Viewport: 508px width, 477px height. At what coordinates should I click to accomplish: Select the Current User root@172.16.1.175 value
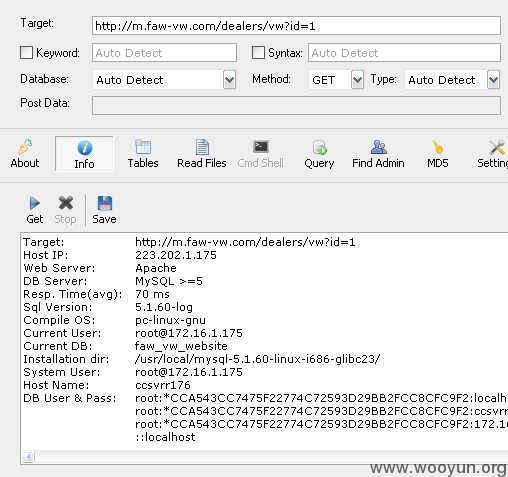tap(189, 333)
